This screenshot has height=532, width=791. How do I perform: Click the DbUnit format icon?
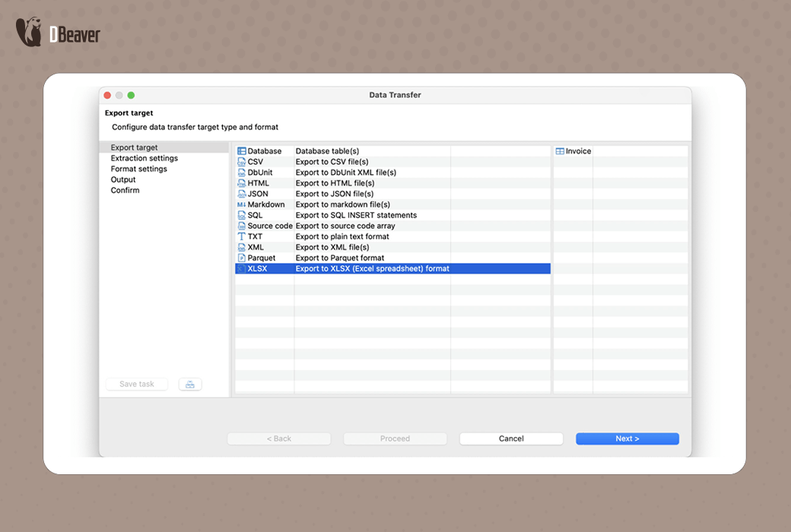pyautogui.click(x=242, y=173)
